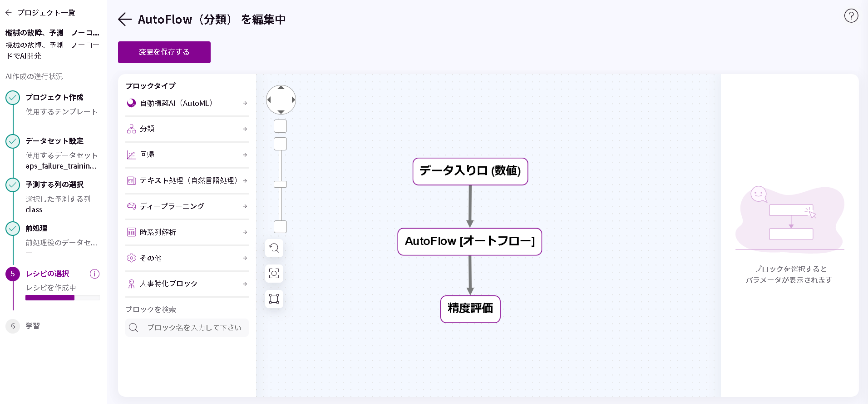Click the step 6 circle icon

(x=13, y=326)
